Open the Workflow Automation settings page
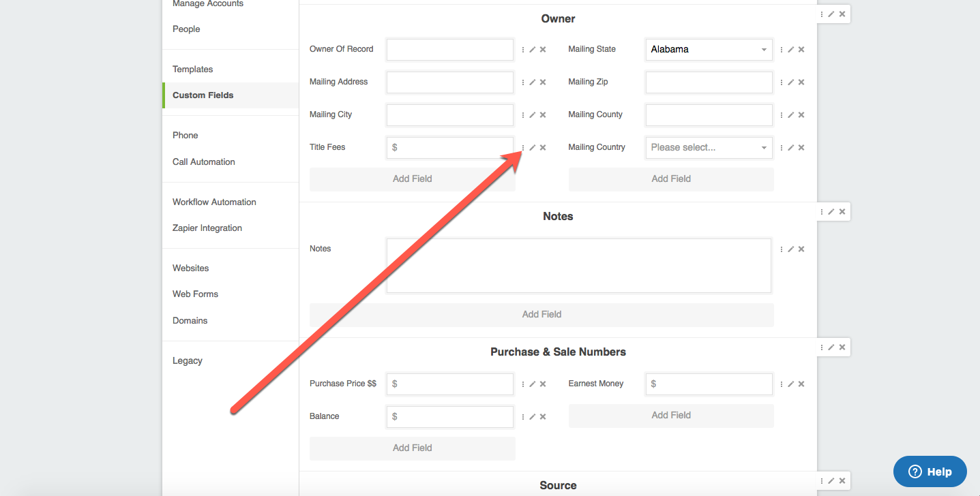Viewport: 980px width, 496px height. [x=214, y=202]
